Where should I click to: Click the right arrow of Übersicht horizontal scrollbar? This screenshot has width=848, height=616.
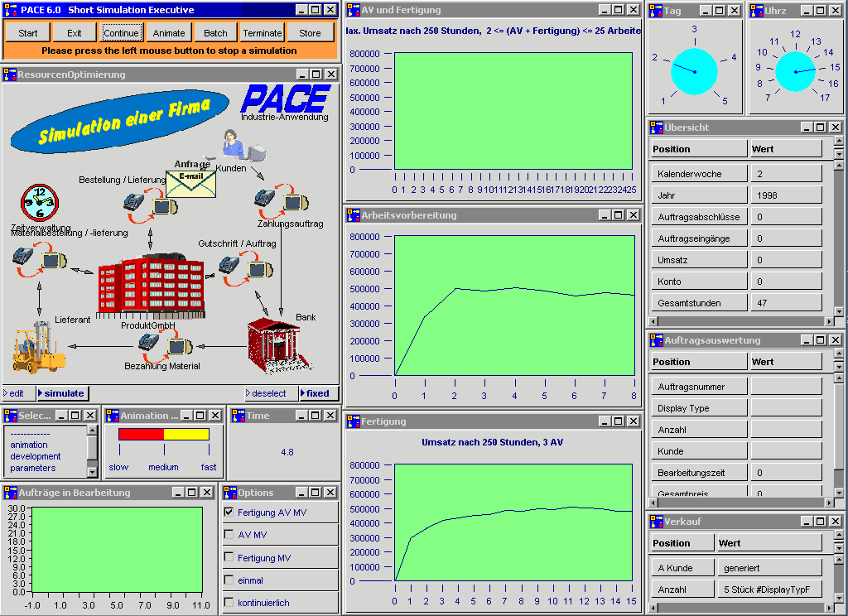click(x=830, y=321)
